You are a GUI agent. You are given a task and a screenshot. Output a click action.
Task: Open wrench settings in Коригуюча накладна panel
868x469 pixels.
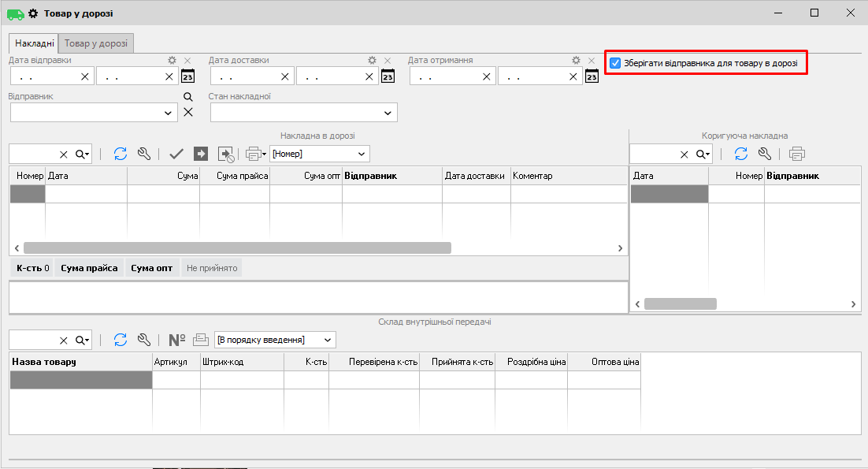[764, 154]
